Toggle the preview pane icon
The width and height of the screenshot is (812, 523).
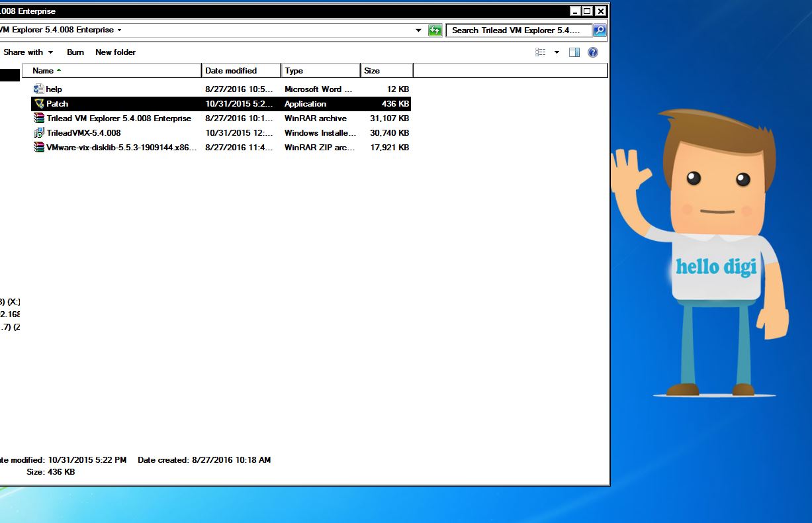(x=574, y=52)
